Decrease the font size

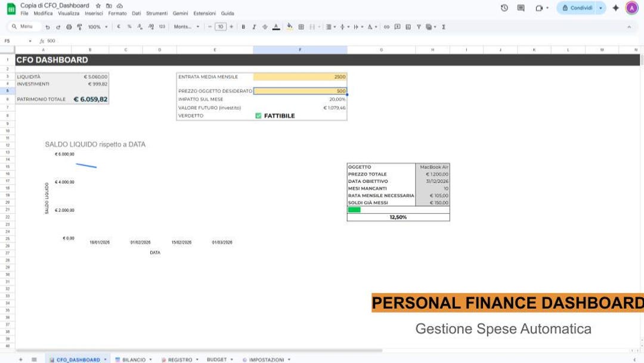210,27
